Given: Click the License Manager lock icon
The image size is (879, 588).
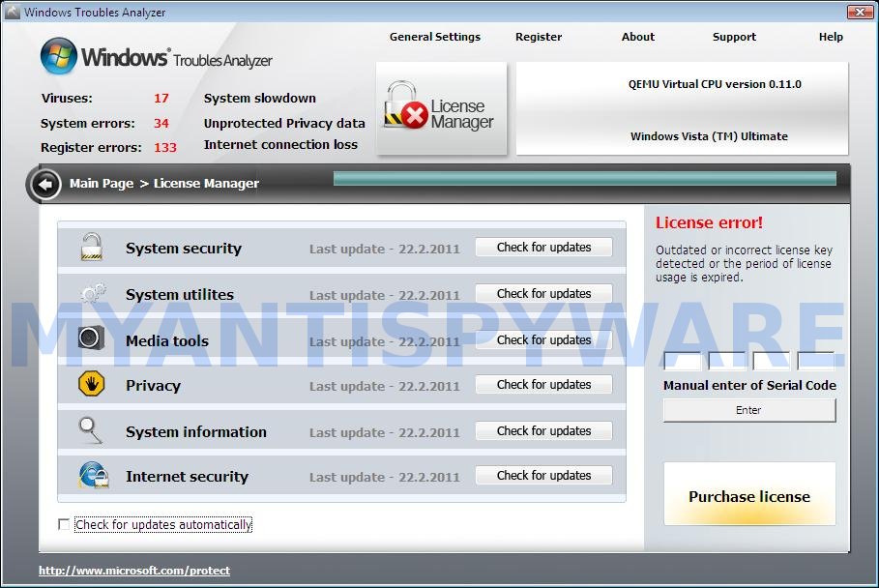Looking at the screenshot, I should [x=406, y=104].
